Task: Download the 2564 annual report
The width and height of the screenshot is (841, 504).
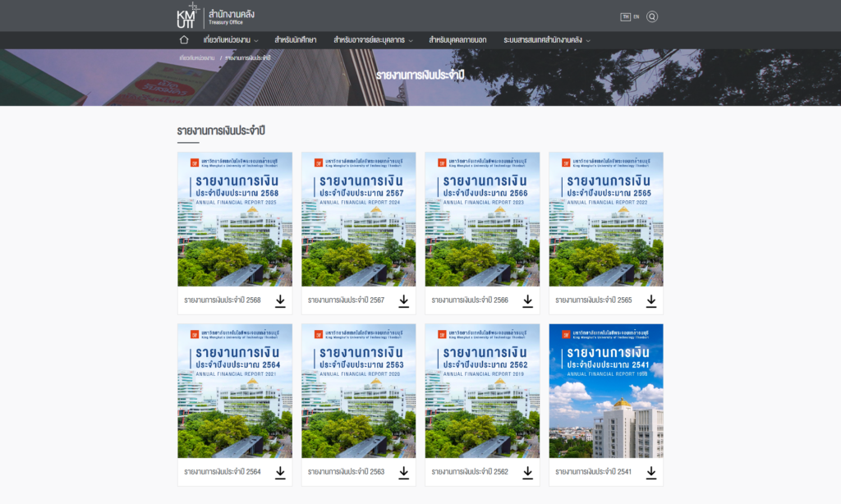Action: 280,472
